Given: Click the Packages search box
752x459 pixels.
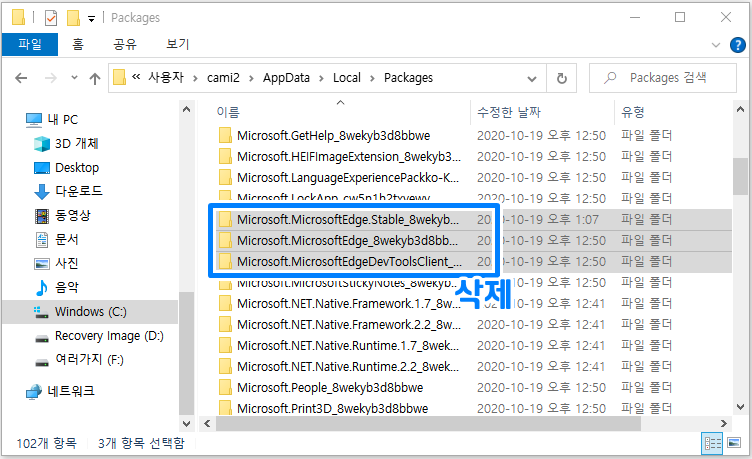Looking at the screenshot, I should [663, 78].
